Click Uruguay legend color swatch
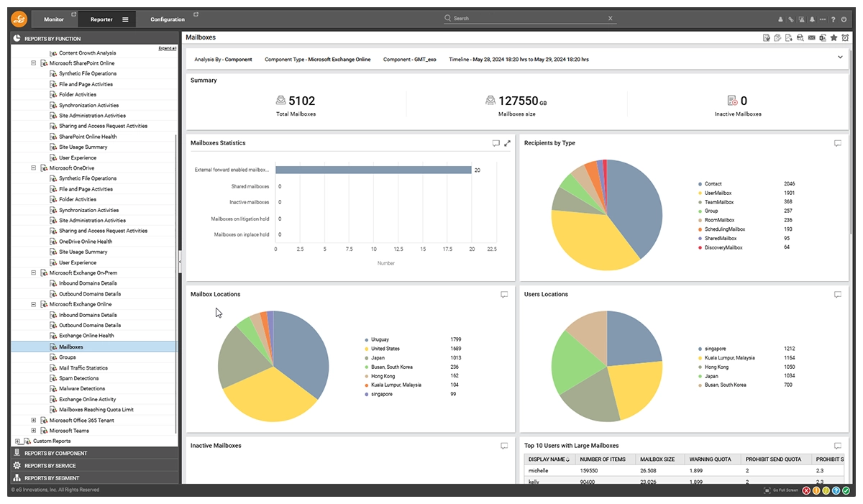 pos(366,339)
